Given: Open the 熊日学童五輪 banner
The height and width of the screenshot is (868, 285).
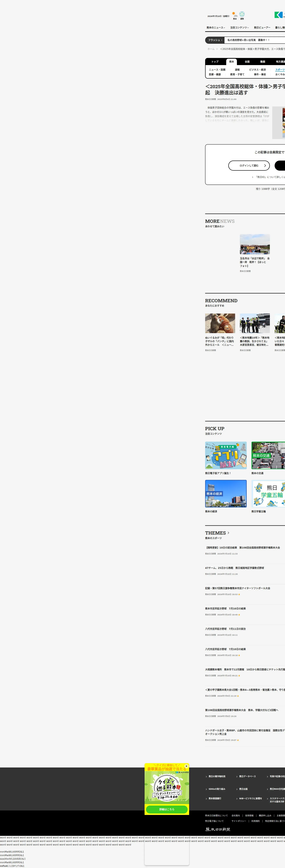Looking at the screenshot, I should pos(268,494).
